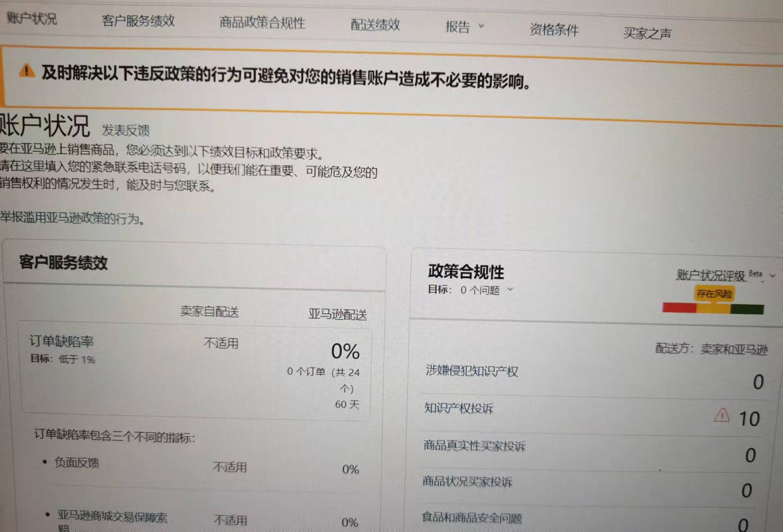Viewport: 783px width, 532px height.
Task: Open 知识产权投诉 policy item
Action: (x=459, y=408)
